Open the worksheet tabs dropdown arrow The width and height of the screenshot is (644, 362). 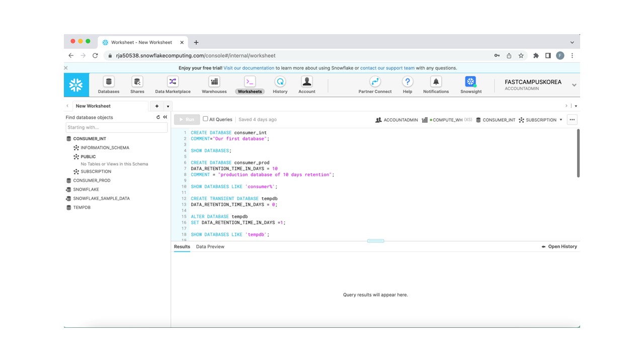tap(168, 106)
